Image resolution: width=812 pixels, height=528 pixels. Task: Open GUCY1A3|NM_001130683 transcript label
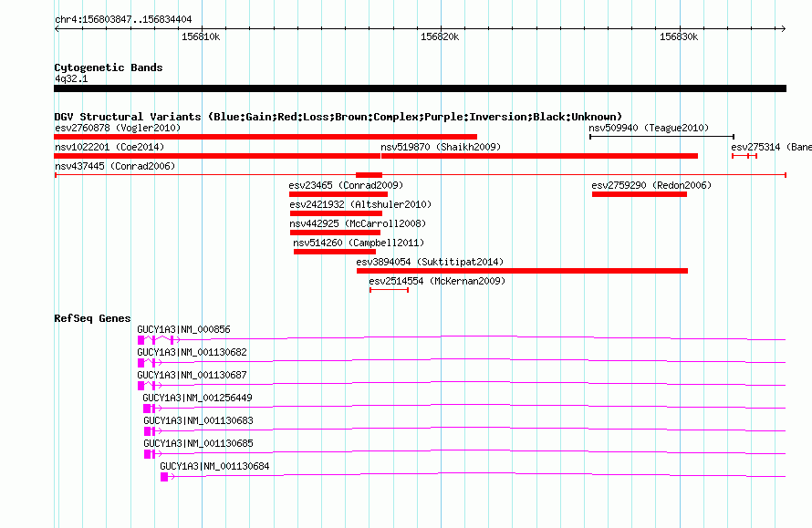point(198,420)
